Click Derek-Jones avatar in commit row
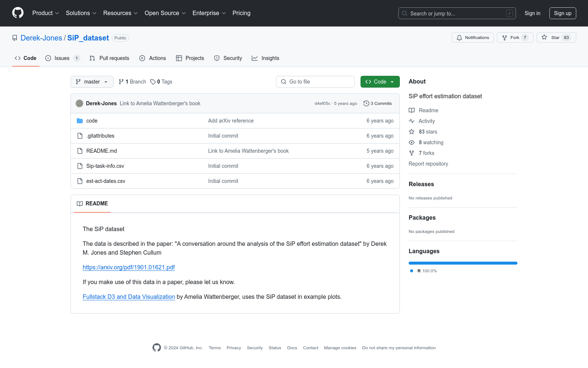This screenshot has height=368, width=588. [79, 103]
